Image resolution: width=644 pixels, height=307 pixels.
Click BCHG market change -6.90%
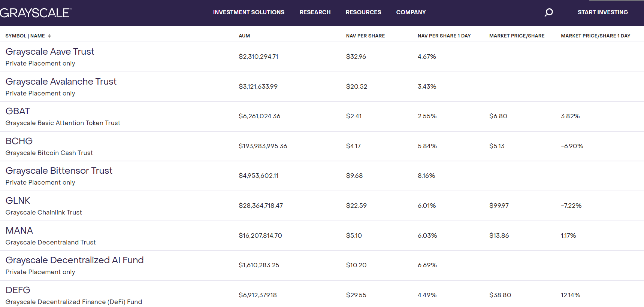pyautogui.click(x=572, y=146)
